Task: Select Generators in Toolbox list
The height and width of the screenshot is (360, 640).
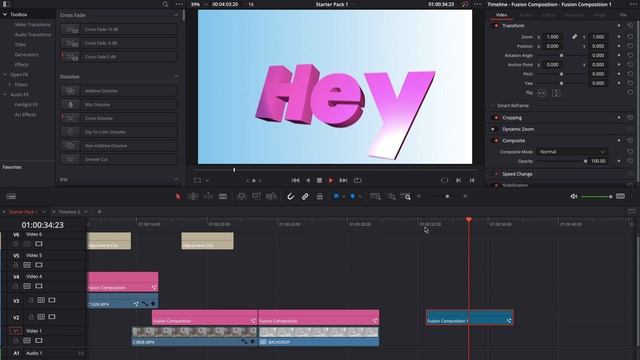Action: [26, 54]
